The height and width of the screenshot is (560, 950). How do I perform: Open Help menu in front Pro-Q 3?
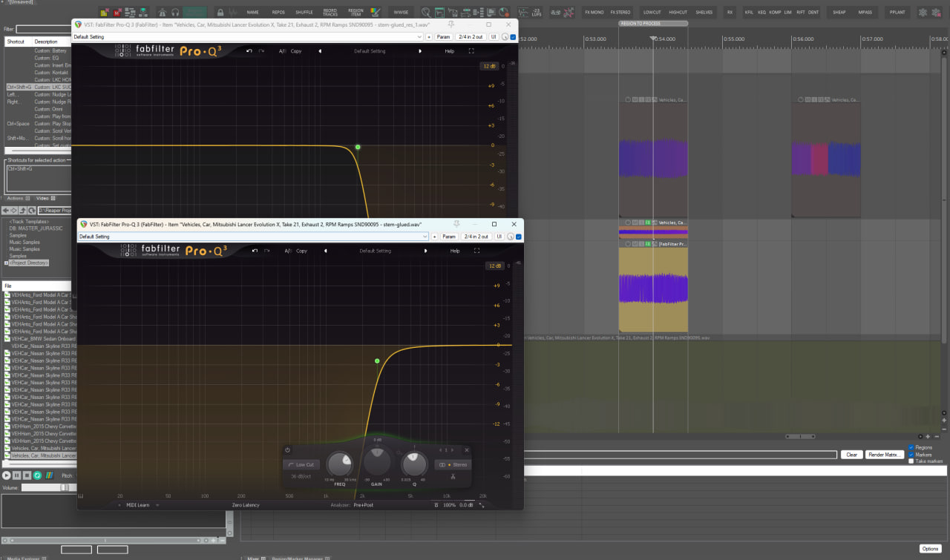pyautogui.click(x=455, y=251)
